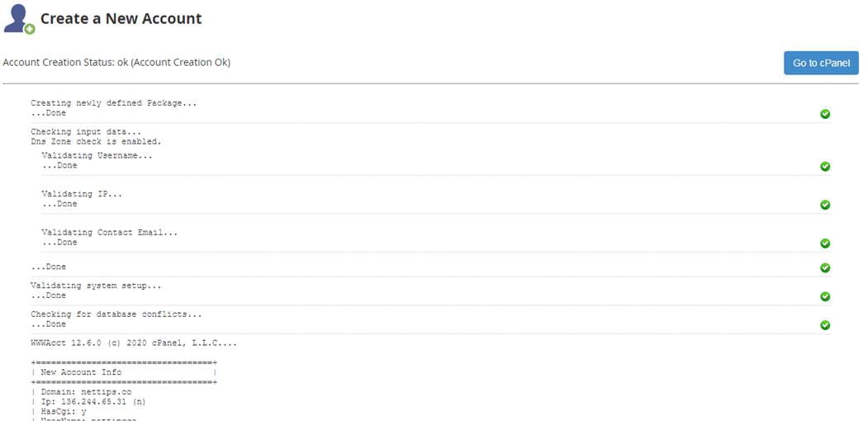Click the Creating newly defined Package line

[114, 103]
